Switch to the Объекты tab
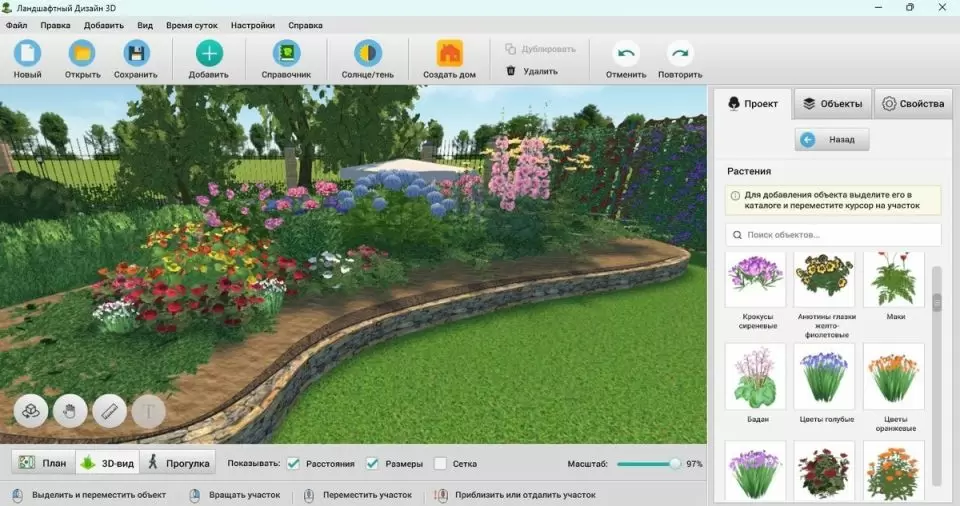Screen dimensions: 960x506 (832, 103)
